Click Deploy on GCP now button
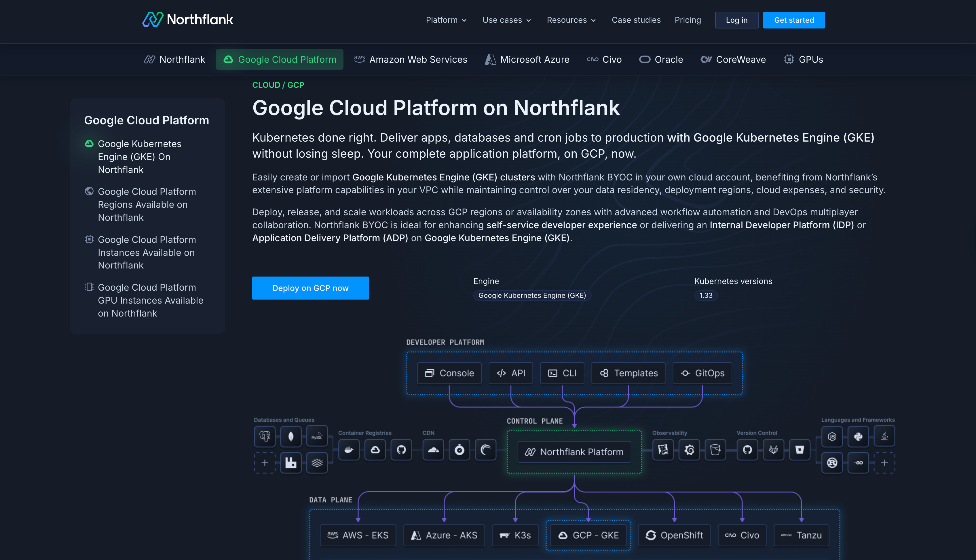 310,288
